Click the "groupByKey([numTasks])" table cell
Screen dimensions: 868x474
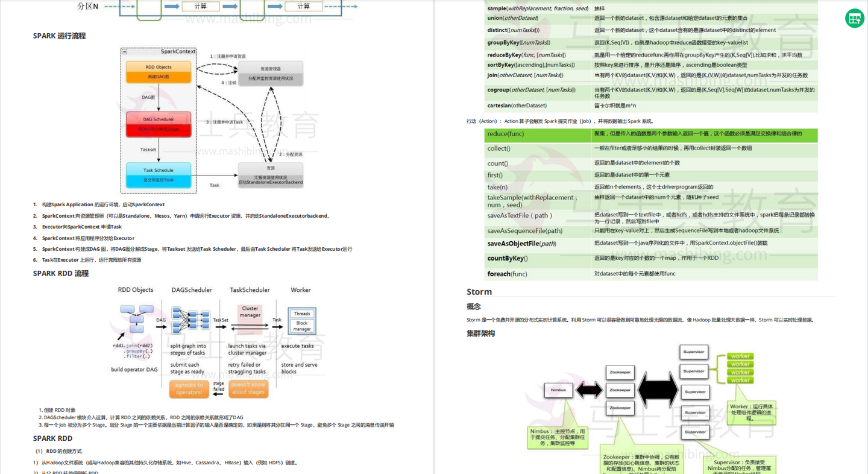[x=538, y=43]
